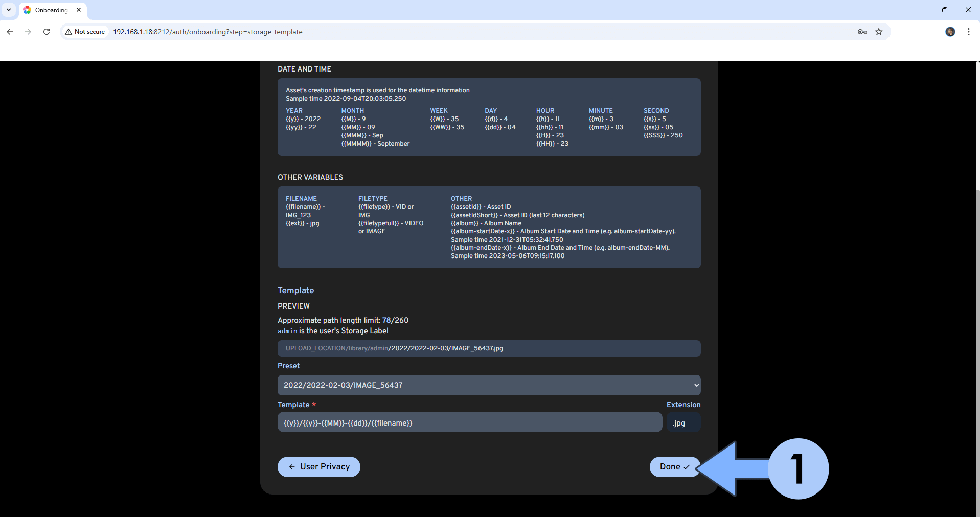Click the .jpg Extension field
980x517 pixels.
(683, 422)
